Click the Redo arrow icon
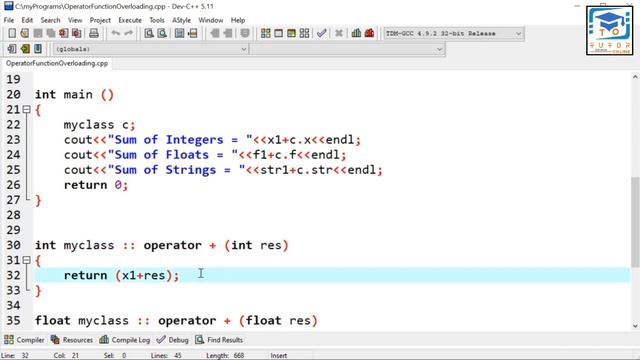Image resolution: width=640 pixels, height=360 pixels. point(129,33)
